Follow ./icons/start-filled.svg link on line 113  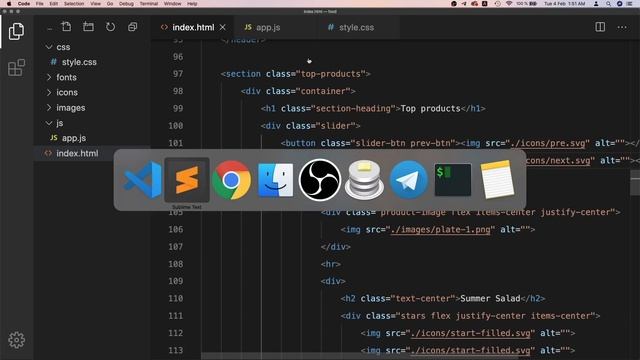[x=470, y=351]
